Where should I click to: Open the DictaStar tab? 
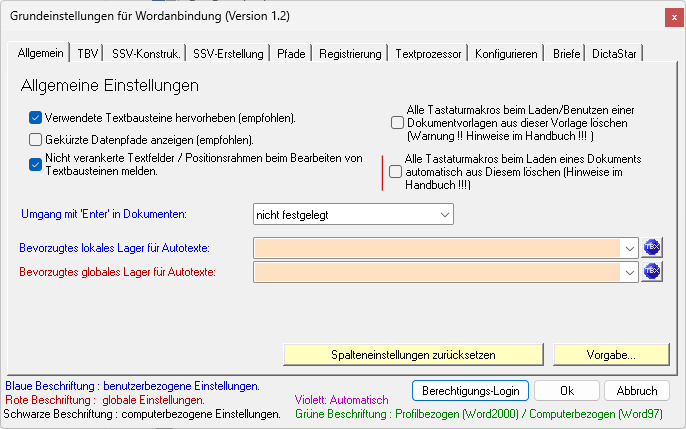coord(615,53)
